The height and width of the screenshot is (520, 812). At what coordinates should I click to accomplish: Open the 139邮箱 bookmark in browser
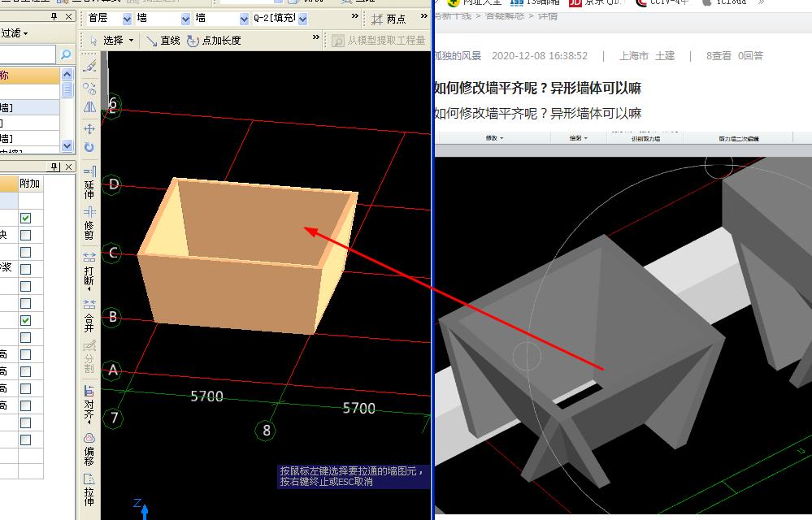coord(536,2)
